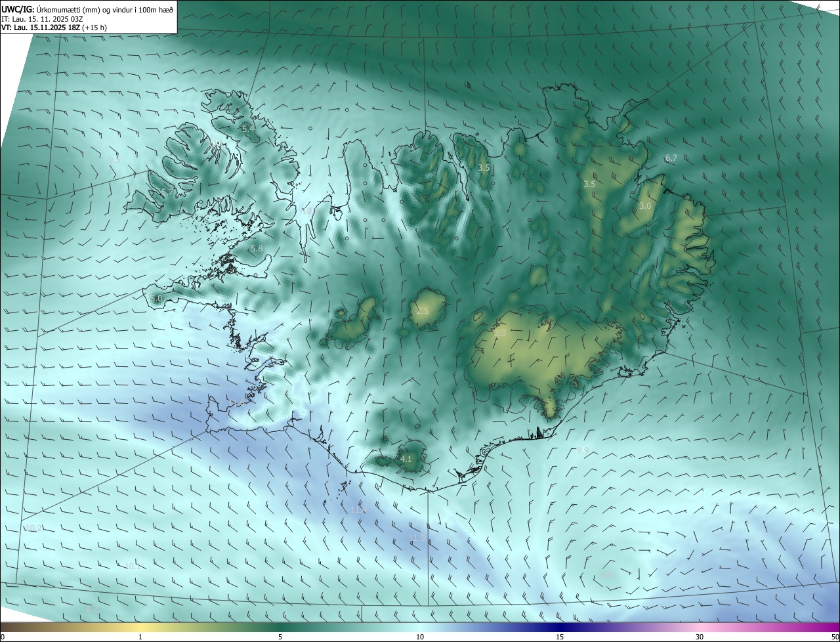
Task: Click the "5.4" value on the map
Action: tap(248, 129)
